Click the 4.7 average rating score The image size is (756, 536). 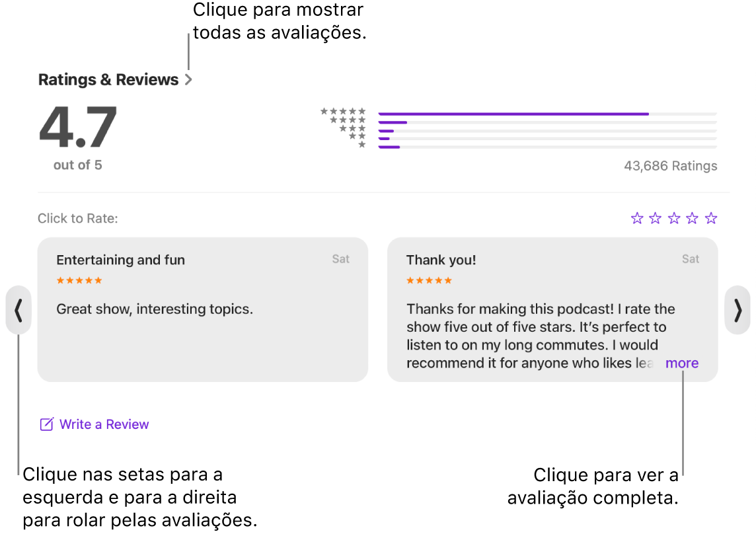[x=78, y=127]
